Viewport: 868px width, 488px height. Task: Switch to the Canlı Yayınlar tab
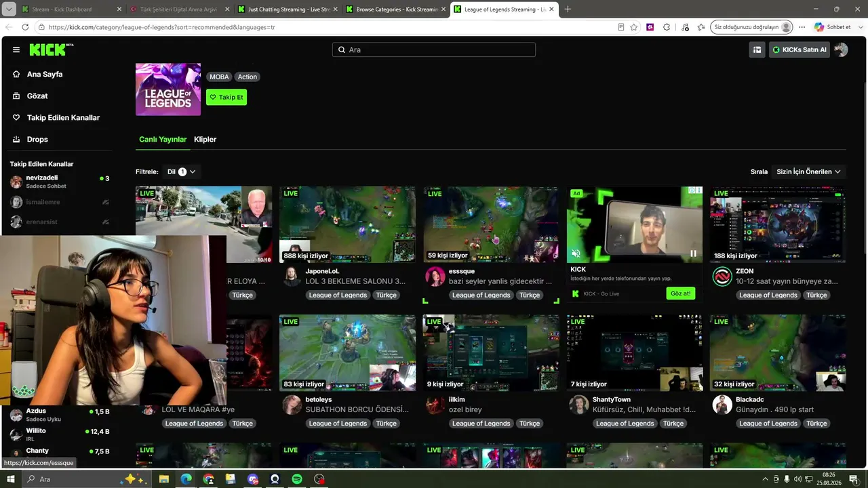click(163, 140)
